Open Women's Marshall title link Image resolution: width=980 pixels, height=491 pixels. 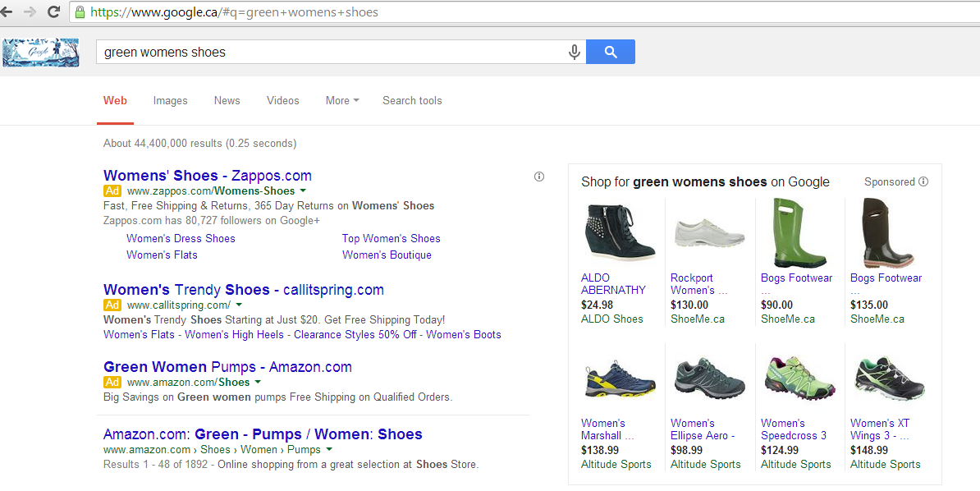[607, 429]
